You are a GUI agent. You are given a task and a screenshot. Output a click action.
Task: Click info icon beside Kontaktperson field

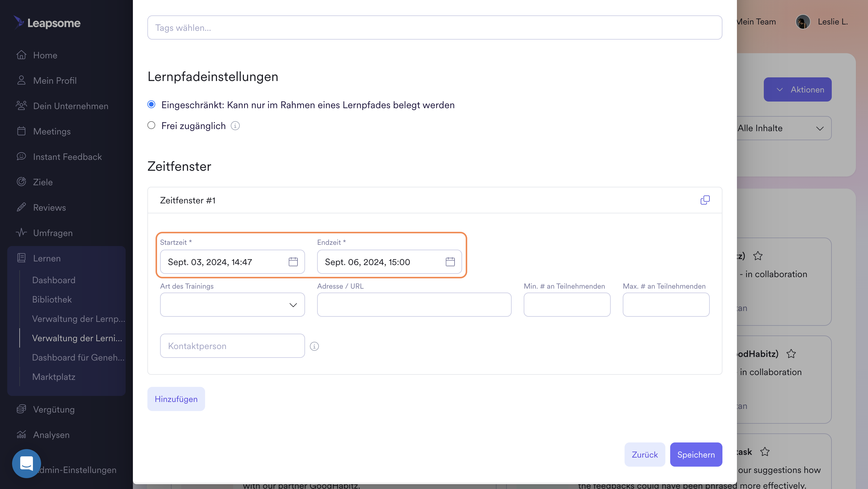(x=314, y=346)
